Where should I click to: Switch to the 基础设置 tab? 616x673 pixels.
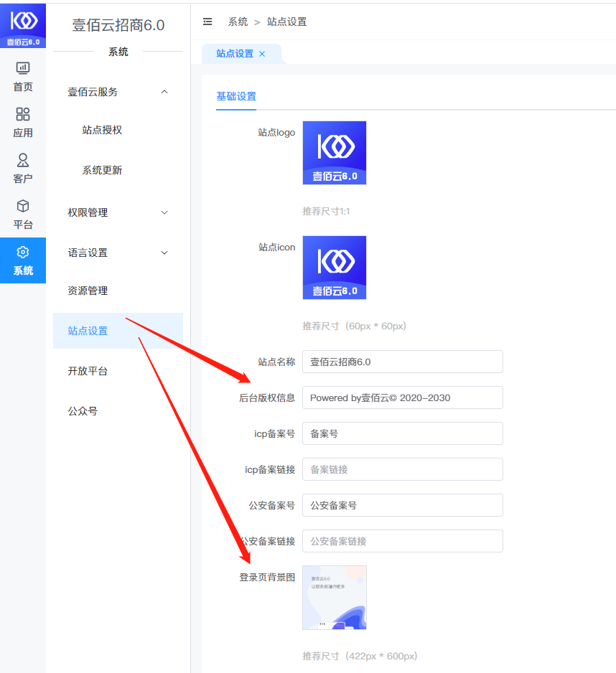click(236, 97)
